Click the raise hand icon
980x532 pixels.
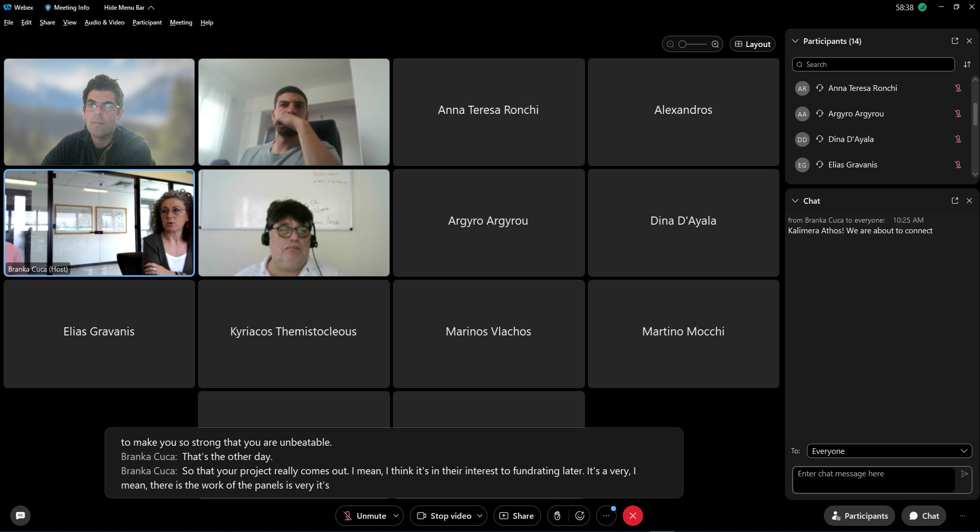coord(557,516)
